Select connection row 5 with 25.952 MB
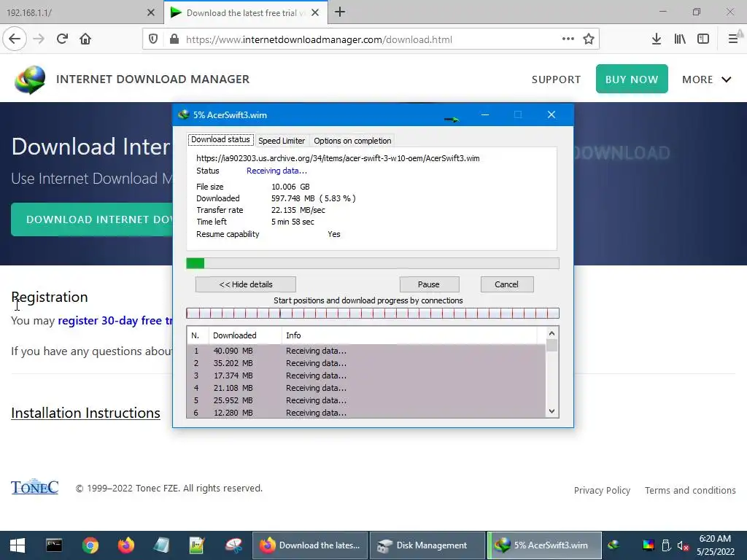 tap(366, 400)
